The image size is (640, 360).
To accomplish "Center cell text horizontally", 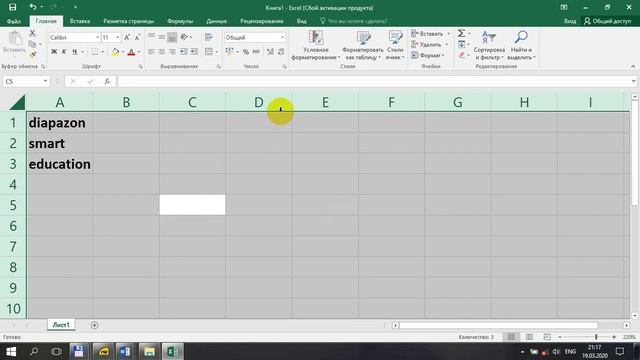I will click(162, 51).
